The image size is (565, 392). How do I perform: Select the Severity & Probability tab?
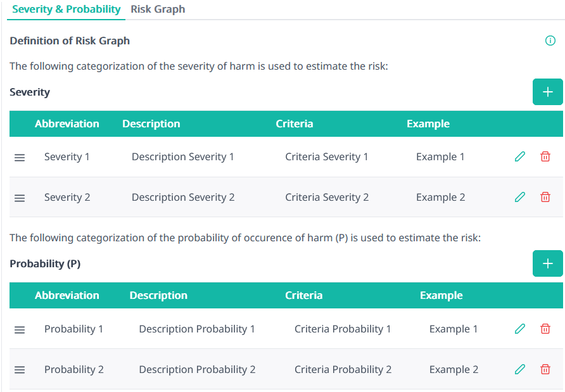[x=66, y=9]
